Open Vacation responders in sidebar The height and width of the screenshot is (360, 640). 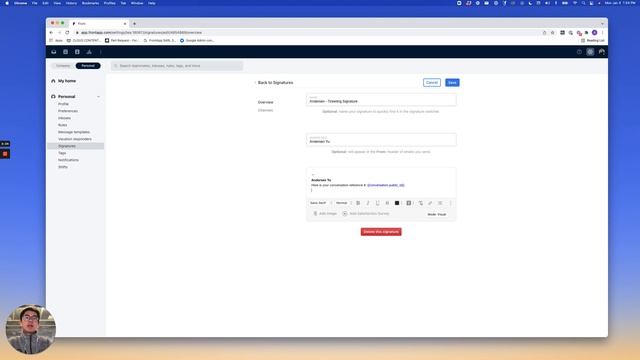(75, 139)
